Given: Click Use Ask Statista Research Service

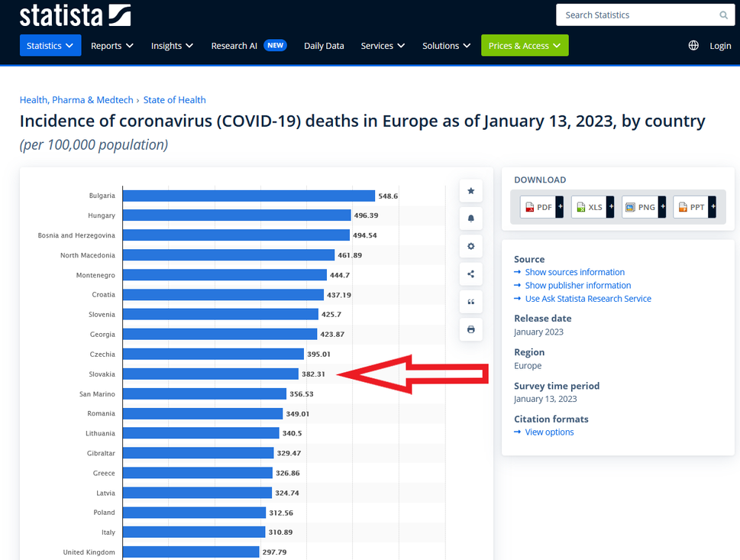Looking at the screenshot, I should tap(588, 299).
